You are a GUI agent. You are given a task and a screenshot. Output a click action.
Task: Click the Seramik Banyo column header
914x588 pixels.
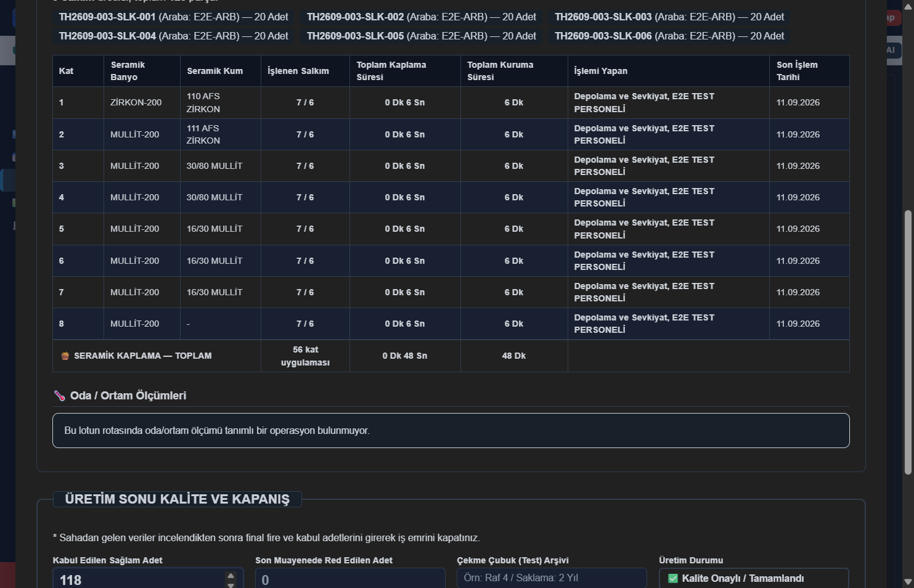coord(142,71)
